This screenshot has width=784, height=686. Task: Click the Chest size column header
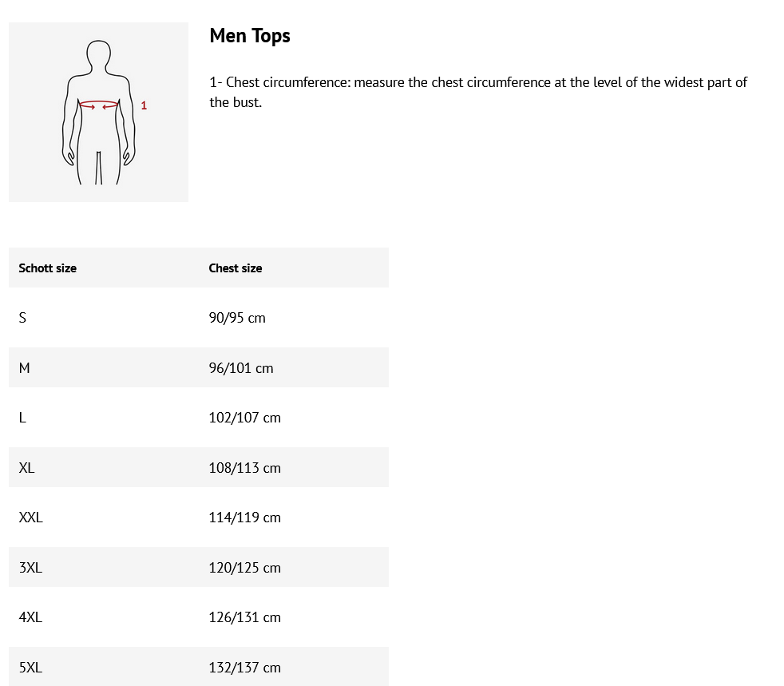click(x=236, y=268)
